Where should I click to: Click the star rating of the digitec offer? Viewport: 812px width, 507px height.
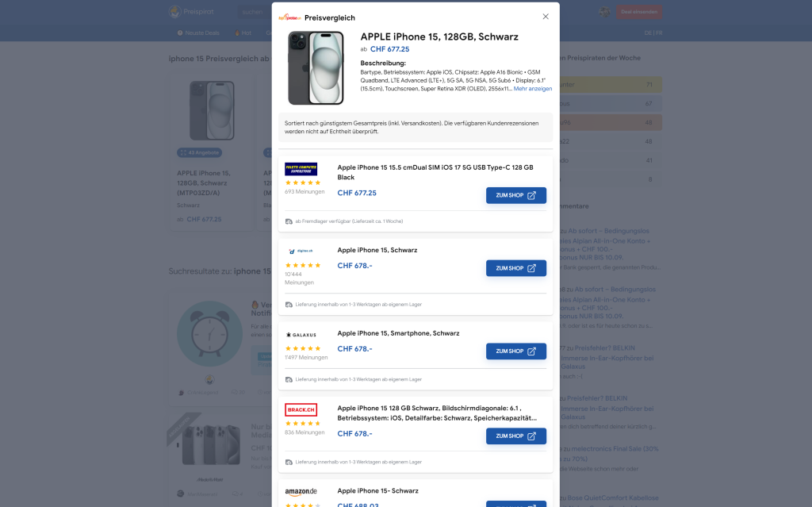(303, 265)
